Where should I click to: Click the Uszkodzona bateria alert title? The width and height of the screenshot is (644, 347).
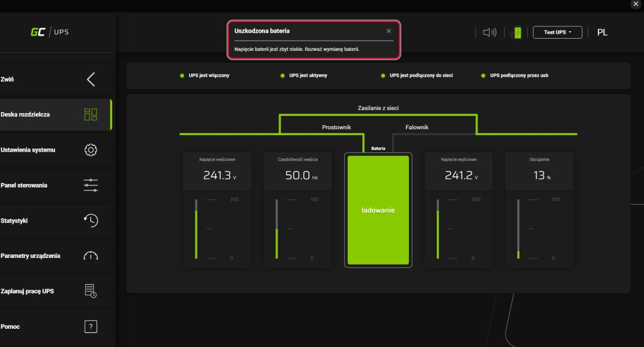(262, 31)
